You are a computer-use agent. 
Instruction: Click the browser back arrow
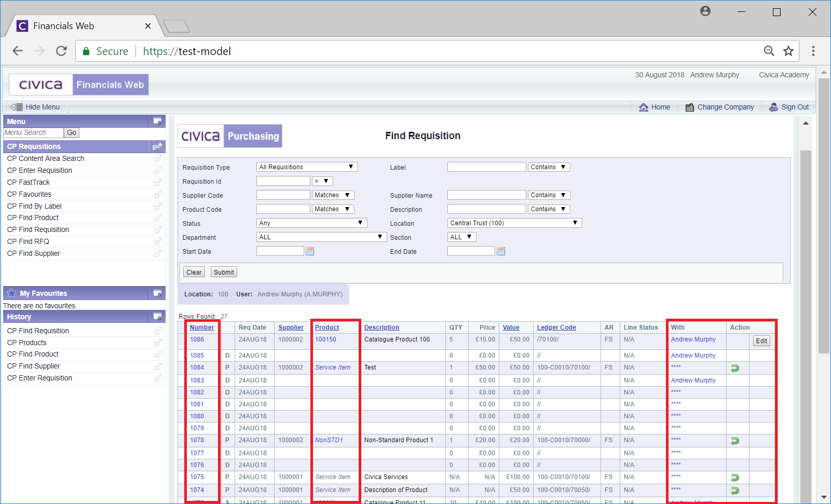18,51
